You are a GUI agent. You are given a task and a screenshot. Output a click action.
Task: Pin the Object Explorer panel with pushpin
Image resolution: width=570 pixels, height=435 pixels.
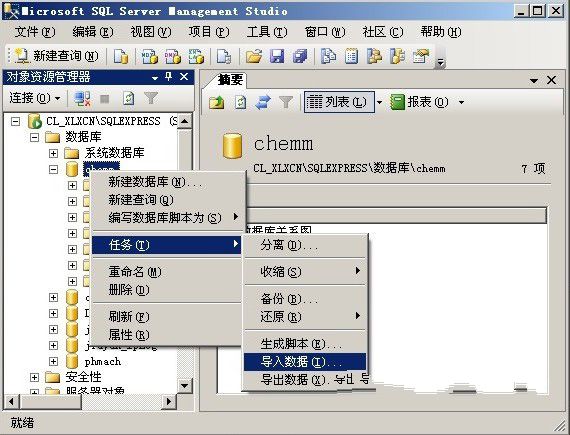(x=168, y=77)
